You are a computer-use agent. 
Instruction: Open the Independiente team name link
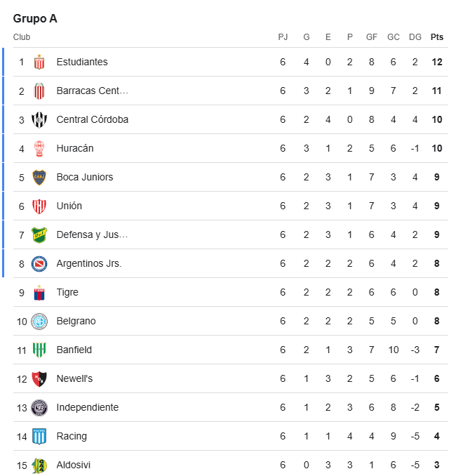pyautogui.click(x=88, y=407)
